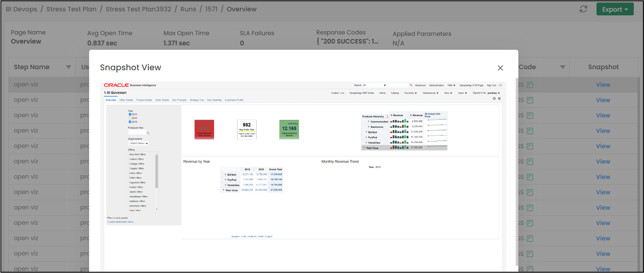Click the first row's green response details icon

pyautogui.click(x=530, y=85)
